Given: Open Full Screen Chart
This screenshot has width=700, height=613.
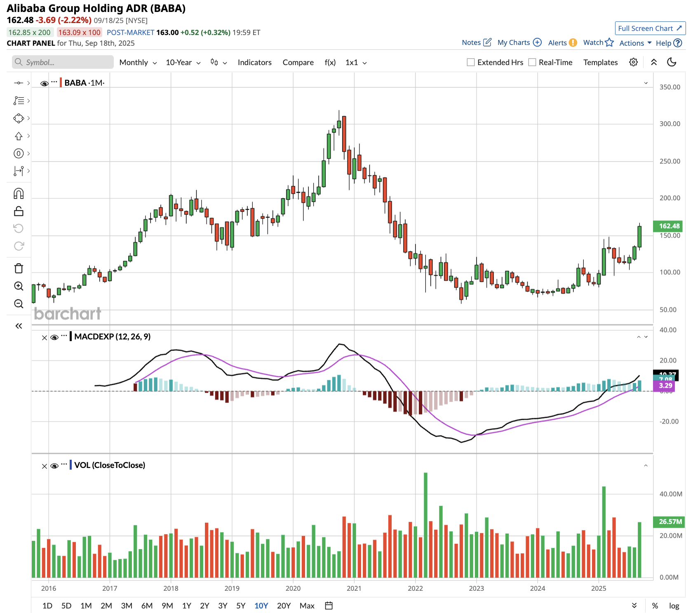Looking at the screenshot, I should [x=650, y=28].
